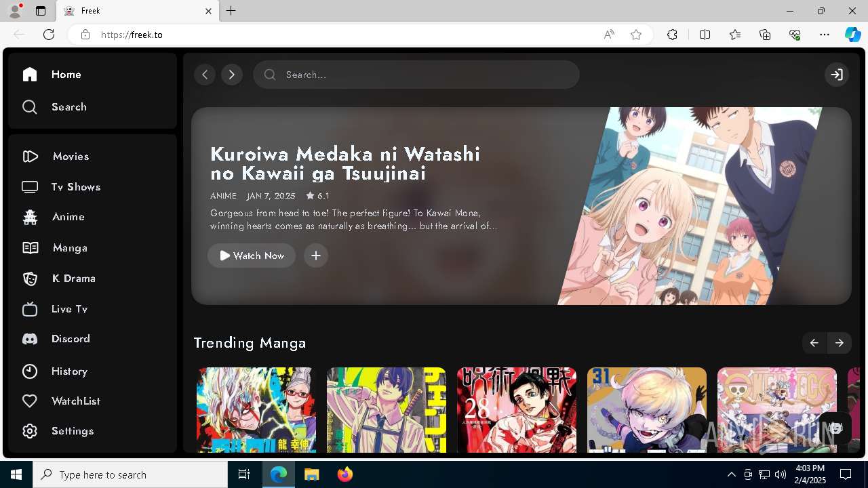Image resolution: width=868 pixels, height=488 pixels.
Task: Add this page to favorites star
Action: pos(636,35)
